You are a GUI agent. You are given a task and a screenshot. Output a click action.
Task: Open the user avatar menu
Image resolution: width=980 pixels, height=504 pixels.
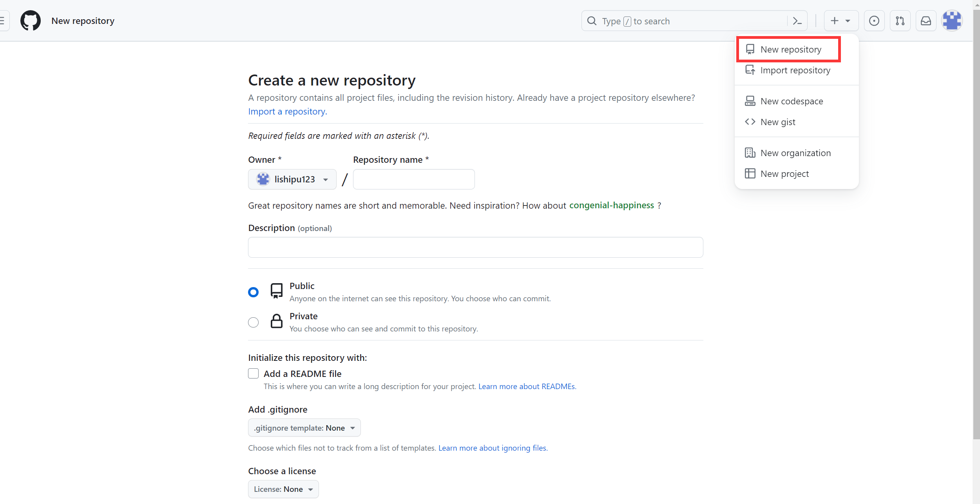pos(952,21)
